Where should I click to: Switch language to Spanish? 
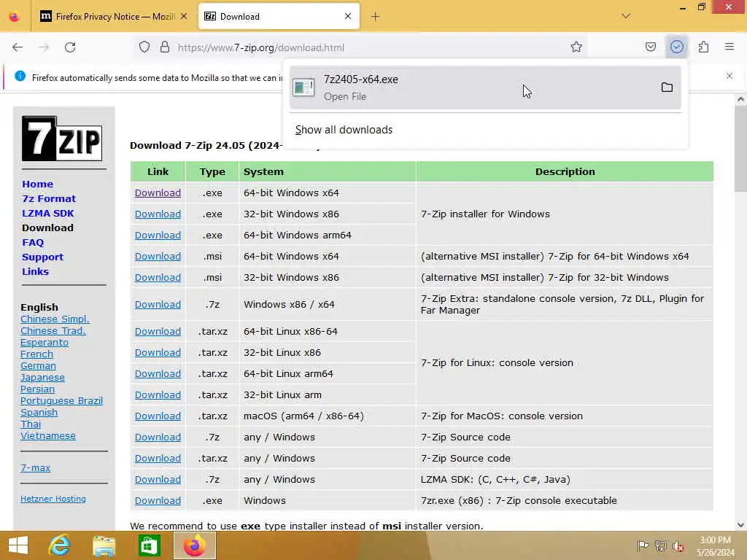[x=39, y=413]
